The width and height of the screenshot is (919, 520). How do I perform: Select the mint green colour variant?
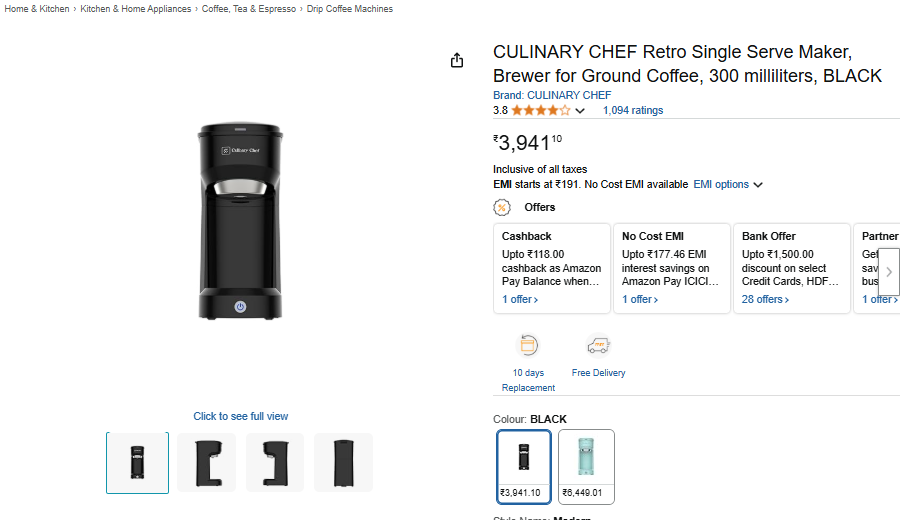586,466
